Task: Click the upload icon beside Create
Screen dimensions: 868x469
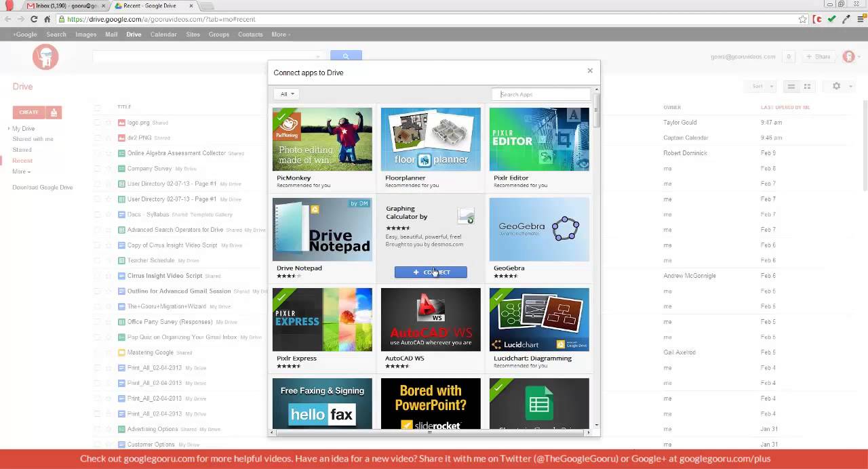Action: pyautogui.click(x=54, y=112)
